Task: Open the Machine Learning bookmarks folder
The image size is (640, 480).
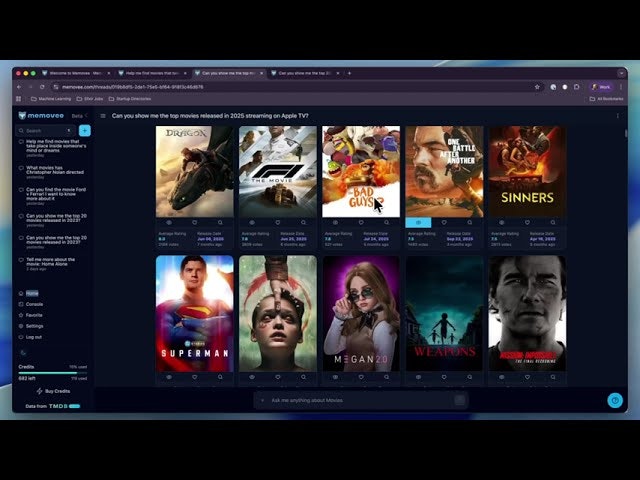Action: 51,99
